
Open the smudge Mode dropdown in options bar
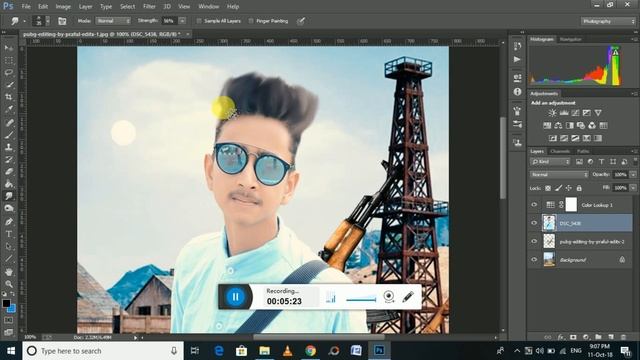pos(113,21)
